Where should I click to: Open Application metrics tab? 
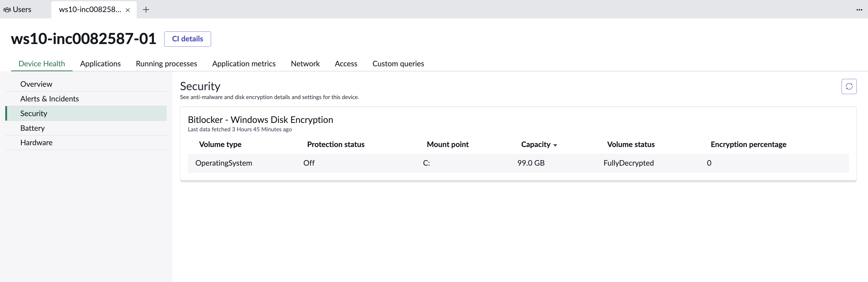(x=244, y=63)
